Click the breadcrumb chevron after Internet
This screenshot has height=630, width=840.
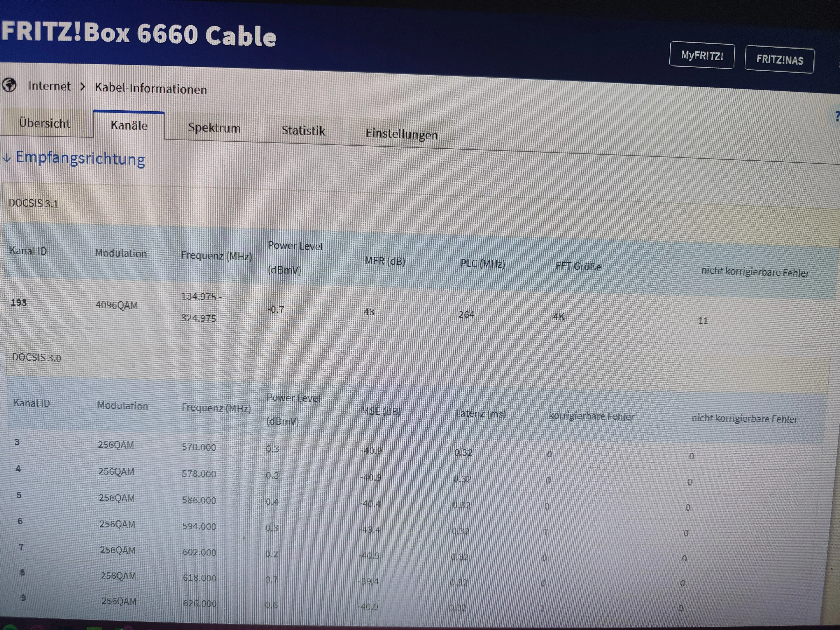click(82, 87)
